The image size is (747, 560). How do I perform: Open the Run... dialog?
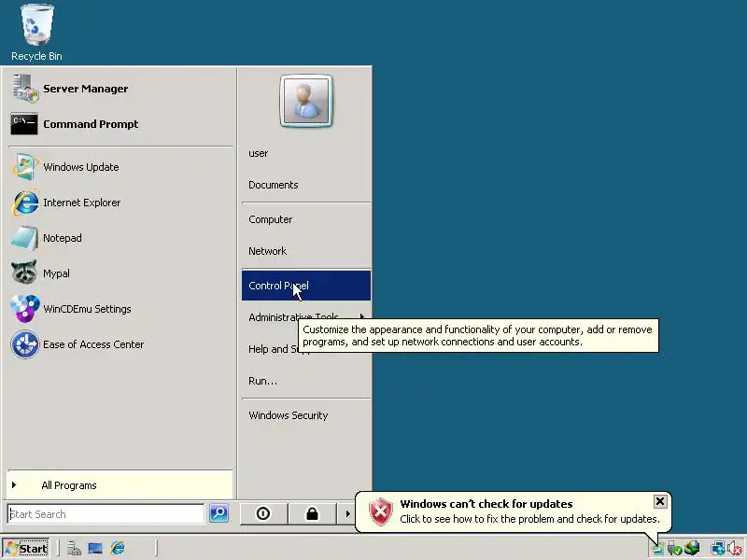click(x=306, y=381)
